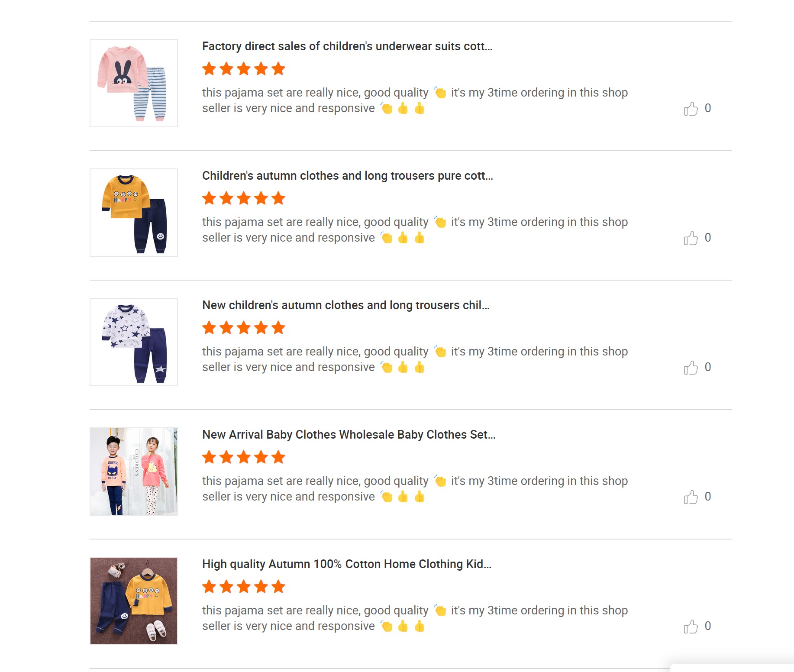View the star-print pajama set image

133,342
